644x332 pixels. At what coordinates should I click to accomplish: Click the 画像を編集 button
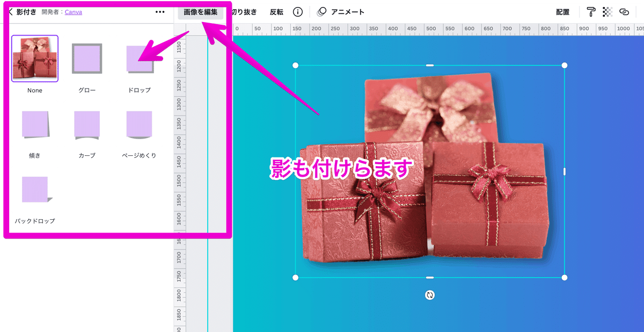coord(201,12)
